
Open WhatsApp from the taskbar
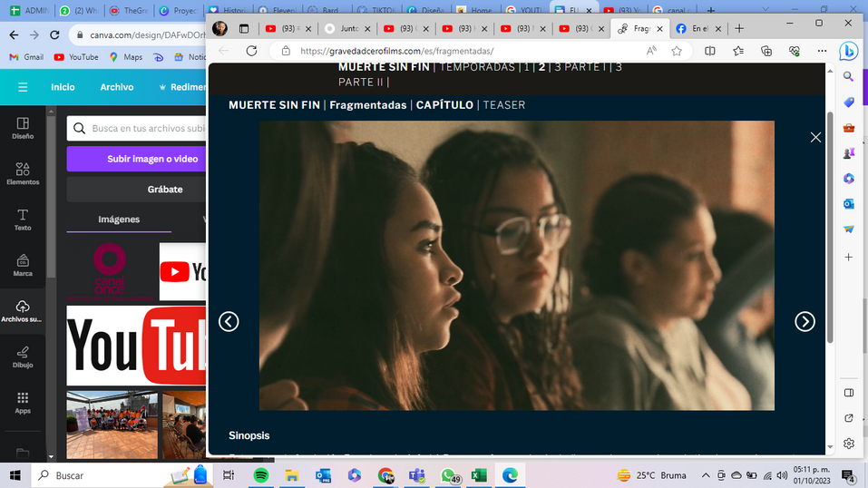pyautogui.click(x=449, y=475)
